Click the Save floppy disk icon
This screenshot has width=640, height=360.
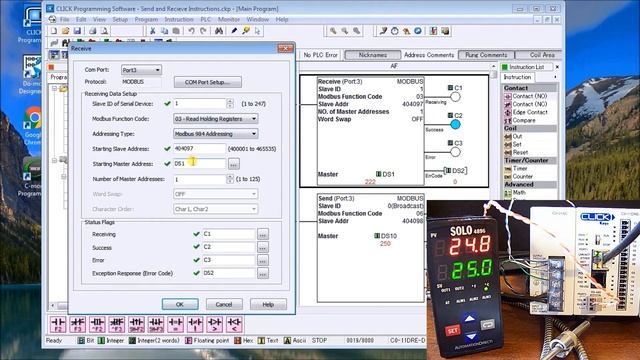[x=77, y=31]
